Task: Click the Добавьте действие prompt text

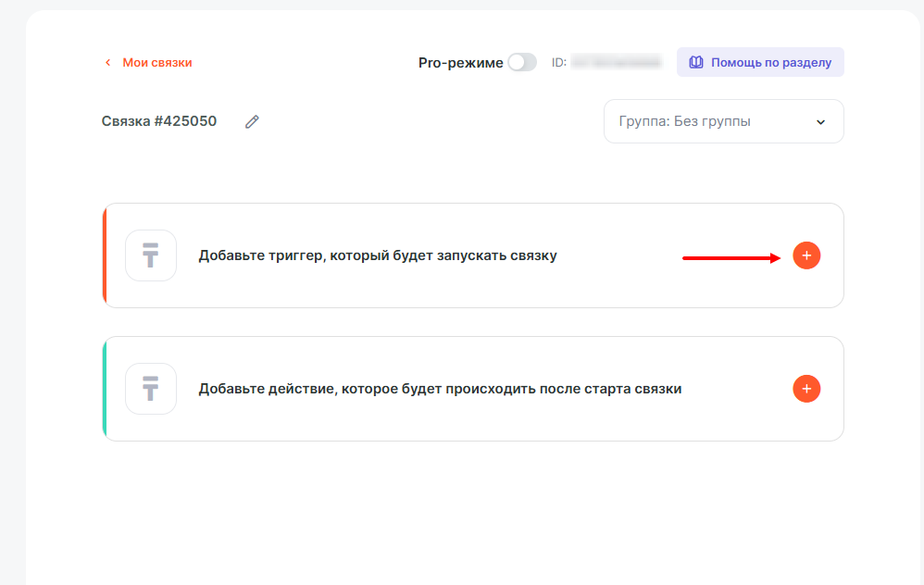Action: click(440, 389)
